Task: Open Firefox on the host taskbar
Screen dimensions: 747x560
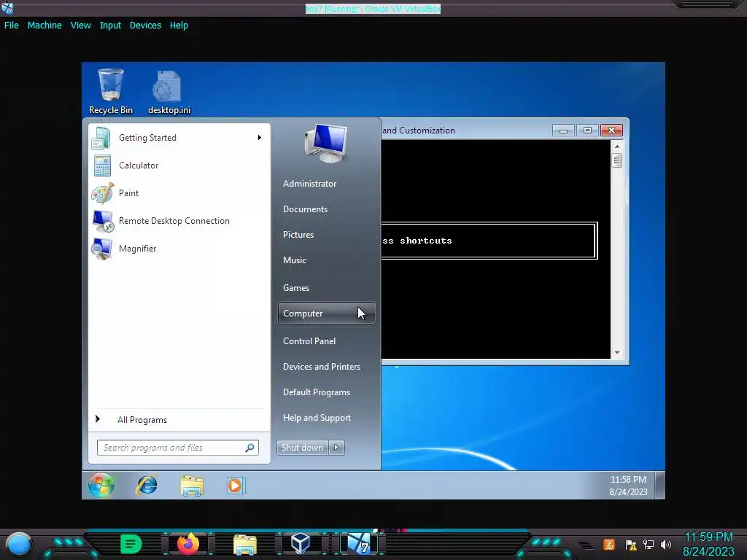Action: [188, 543]
